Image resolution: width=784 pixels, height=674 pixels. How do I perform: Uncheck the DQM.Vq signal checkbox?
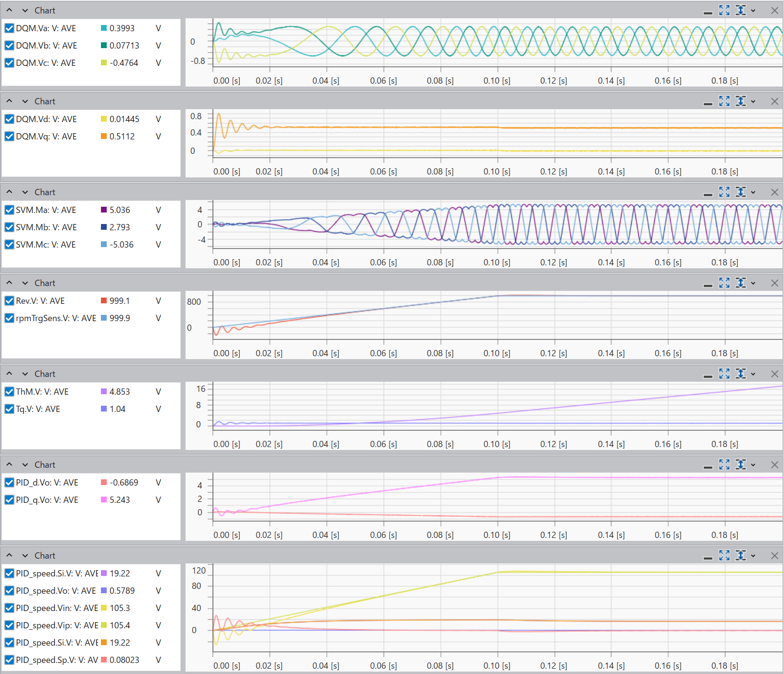pos(9,137)
